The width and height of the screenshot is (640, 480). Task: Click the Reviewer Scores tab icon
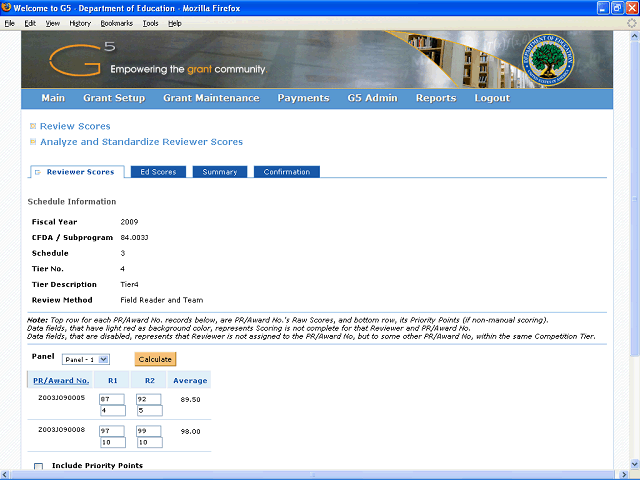tap(38, 172)
